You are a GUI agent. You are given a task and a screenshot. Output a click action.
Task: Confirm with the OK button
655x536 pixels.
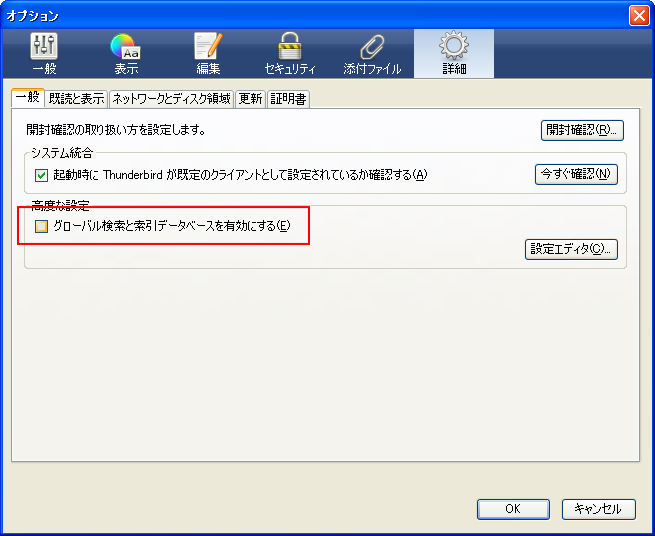pos(513,509)
